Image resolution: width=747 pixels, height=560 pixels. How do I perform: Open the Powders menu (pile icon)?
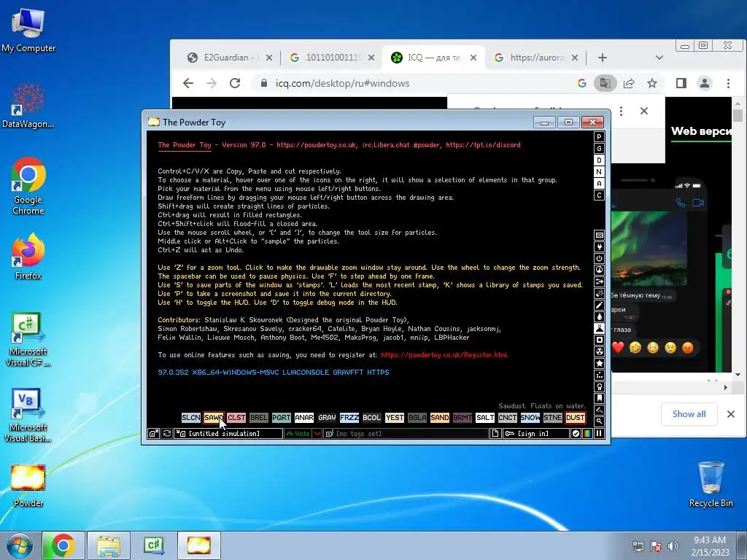coord(600,329)
